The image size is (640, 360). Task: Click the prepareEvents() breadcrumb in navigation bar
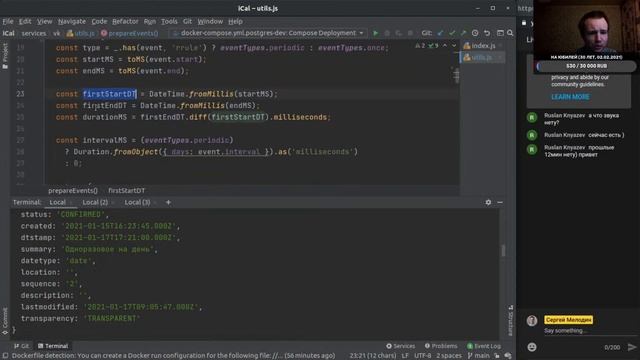[x=130, y=33]
